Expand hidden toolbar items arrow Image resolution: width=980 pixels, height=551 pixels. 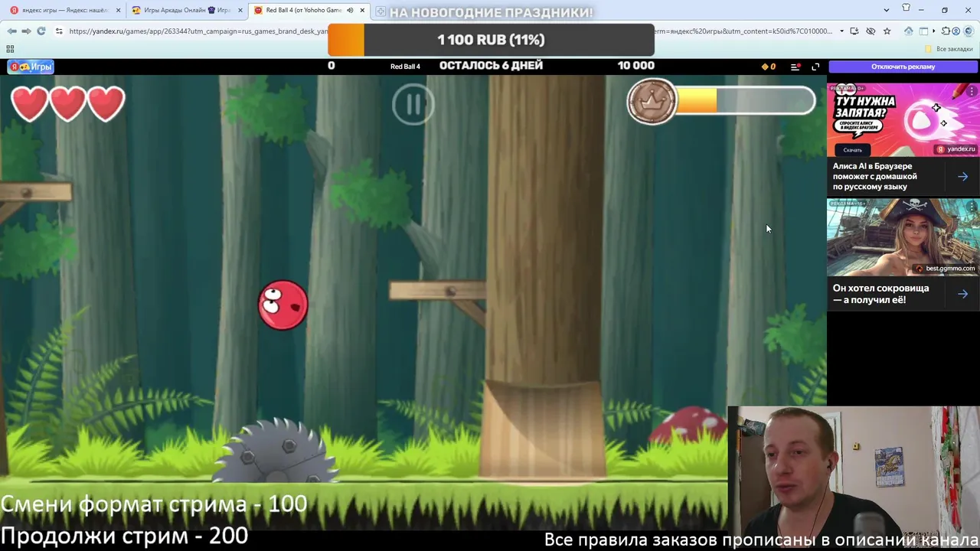click(934, 31)
